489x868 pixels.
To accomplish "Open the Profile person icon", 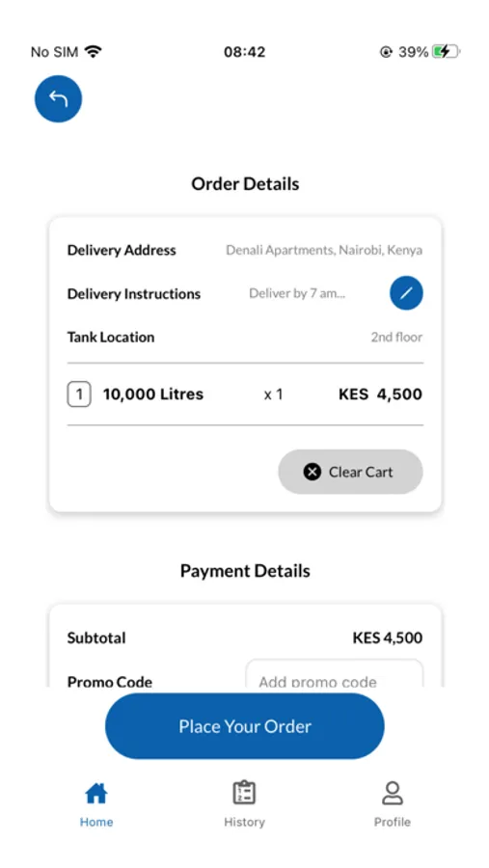I will click(x=393, y=793).
